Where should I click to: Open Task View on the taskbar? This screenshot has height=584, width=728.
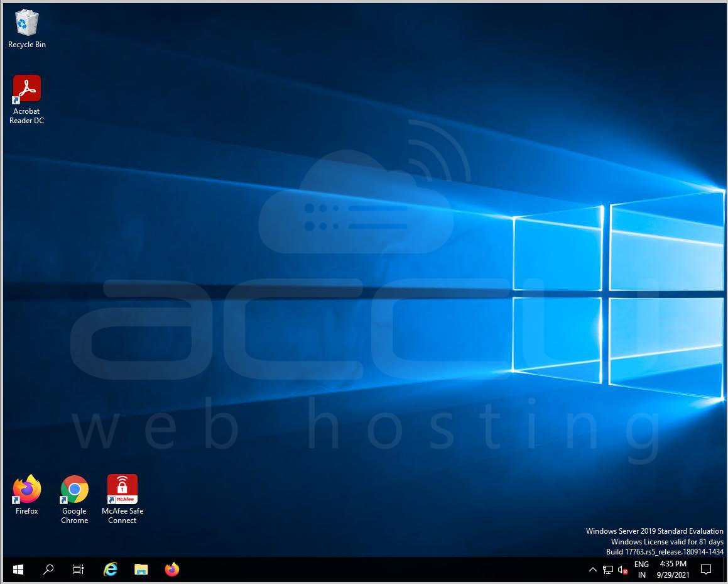79,570
